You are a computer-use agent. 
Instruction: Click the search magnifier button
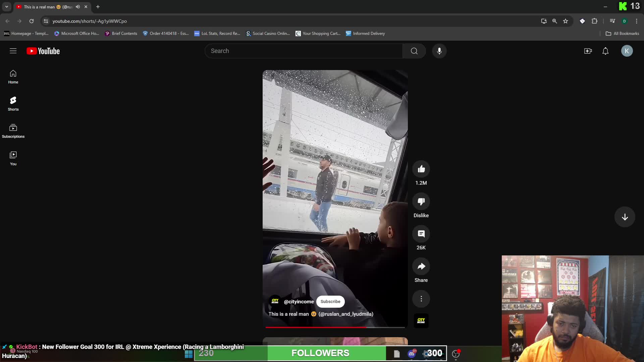click(x=414, y=51)
